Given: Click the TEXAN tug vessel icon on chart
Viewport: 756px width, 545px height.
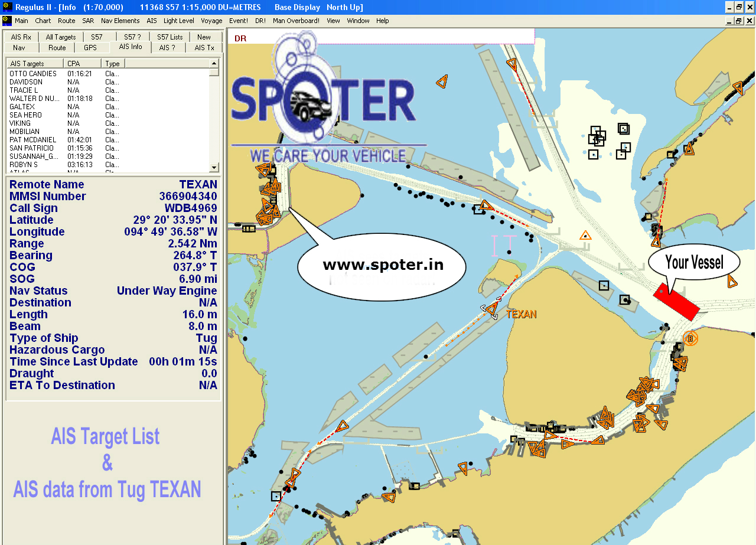Looking at the screenshot, I should point(490,309).
